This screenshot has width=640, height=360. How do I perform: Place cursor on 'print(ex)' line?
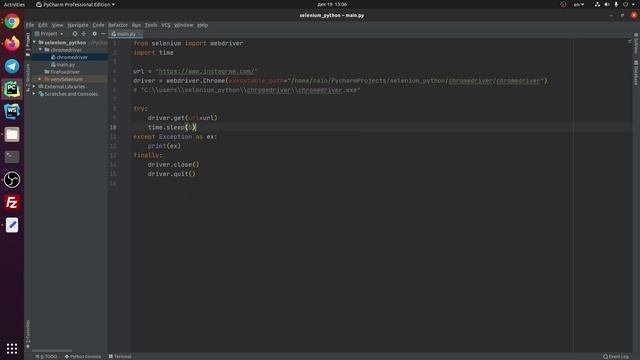tap(164, 146)
